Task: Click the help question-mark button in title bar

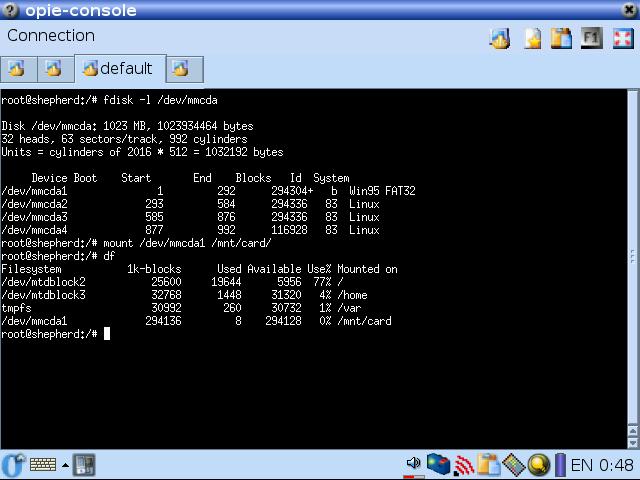Action: (x=10, y=10)
